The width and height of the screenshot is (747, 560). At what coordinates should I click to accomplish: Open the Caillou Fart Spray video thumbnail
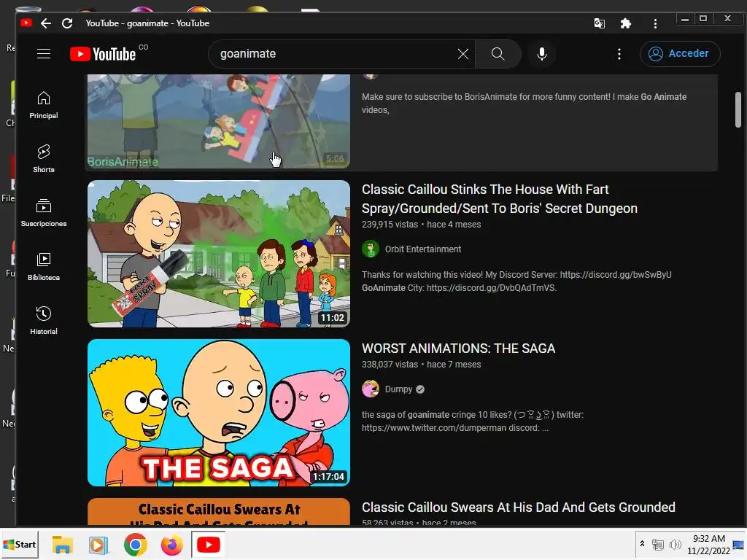(x=219, y=253)
